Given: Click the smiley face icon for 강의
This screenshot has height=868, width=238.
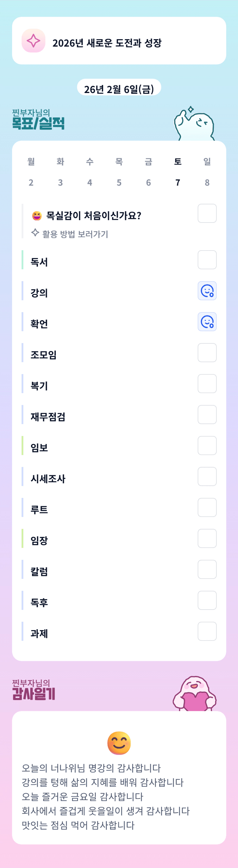Looking at the screenshot, I should [207, 291].
